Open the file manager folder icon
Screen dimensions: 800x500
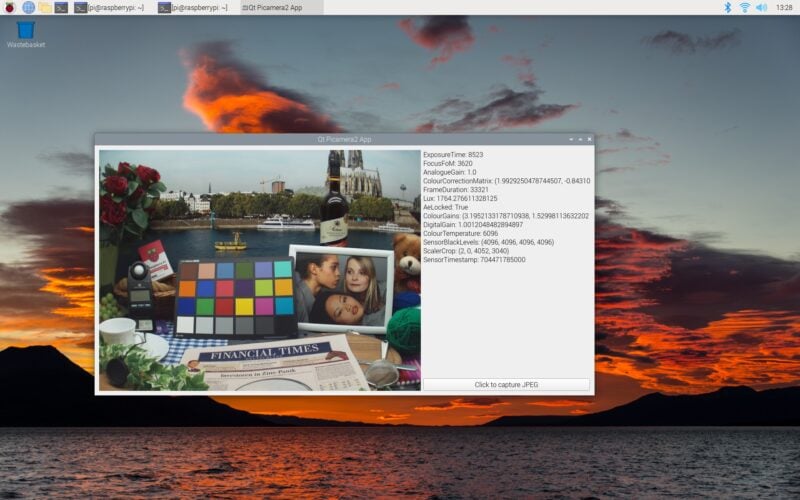click(x=45, y=7)
